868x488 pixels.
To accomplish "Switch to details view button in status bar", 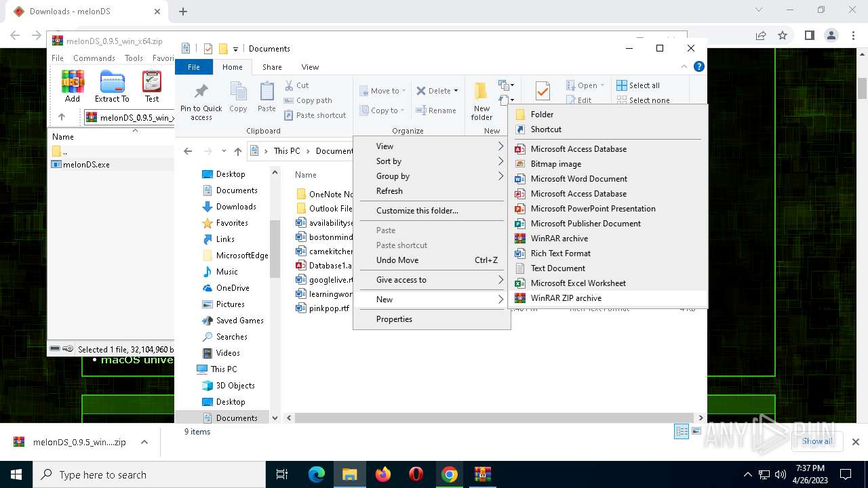I will point(682,432).
